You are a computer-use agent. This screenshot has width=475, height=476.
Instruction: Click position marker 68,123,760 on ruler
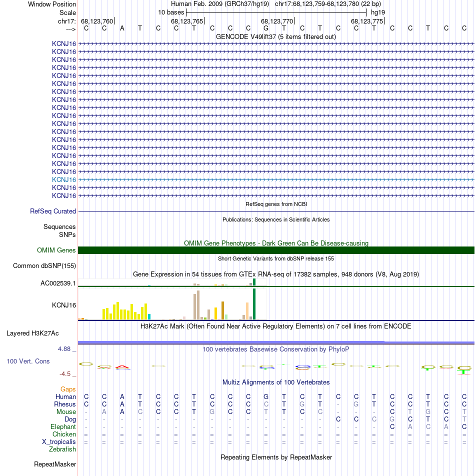pos(97,21)
